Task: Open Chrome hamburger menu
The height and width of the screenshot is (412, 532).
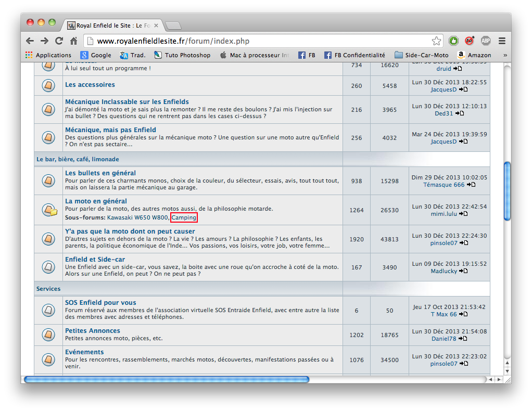Action: click(x=502, y=41)
